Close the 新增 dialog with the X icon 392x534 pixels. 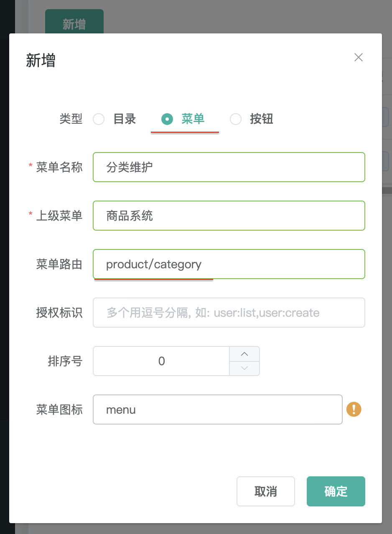click(359, 58)
